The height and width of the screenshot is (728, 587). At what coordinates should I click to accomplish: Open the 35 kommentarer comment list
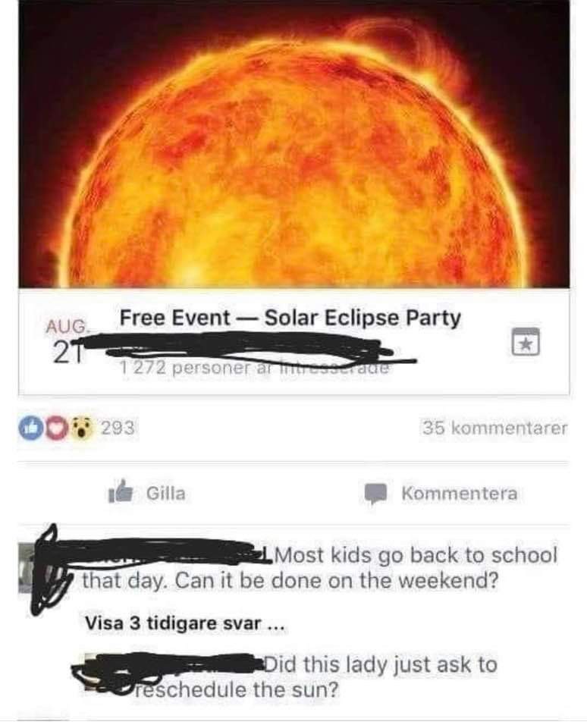pyautogui.click(x=495, y=428)
